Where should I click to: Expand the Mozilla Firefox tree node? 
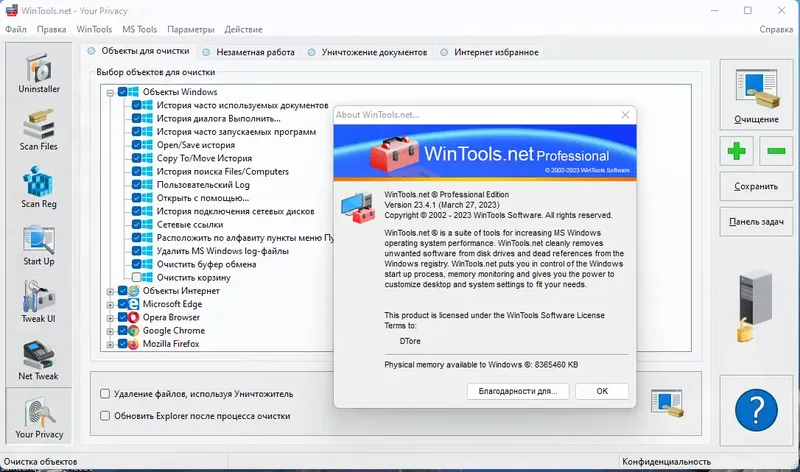110,344
